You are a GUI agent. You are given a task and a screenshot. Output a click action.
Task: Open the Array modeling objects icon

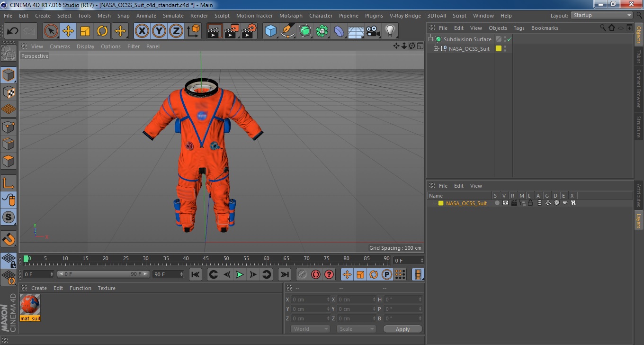(322, 31)
